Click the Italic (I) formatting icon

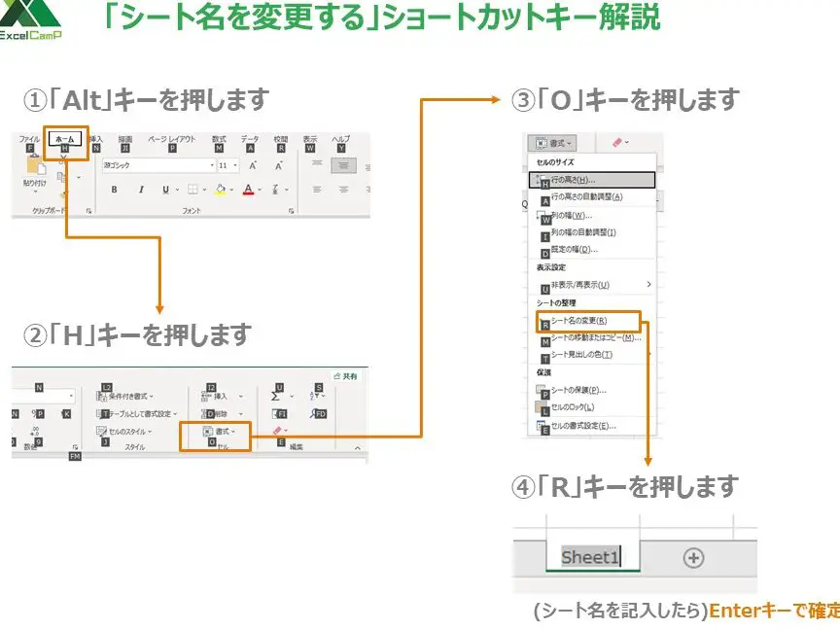[140, 190]
